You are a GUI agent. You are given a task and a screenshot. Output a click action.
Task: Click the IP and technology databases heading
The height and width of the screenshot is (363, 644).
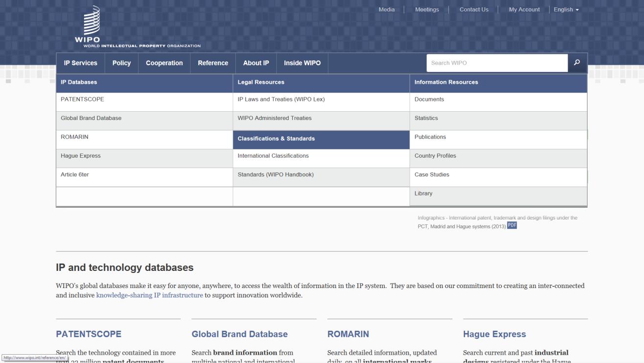tap(125, 268)
